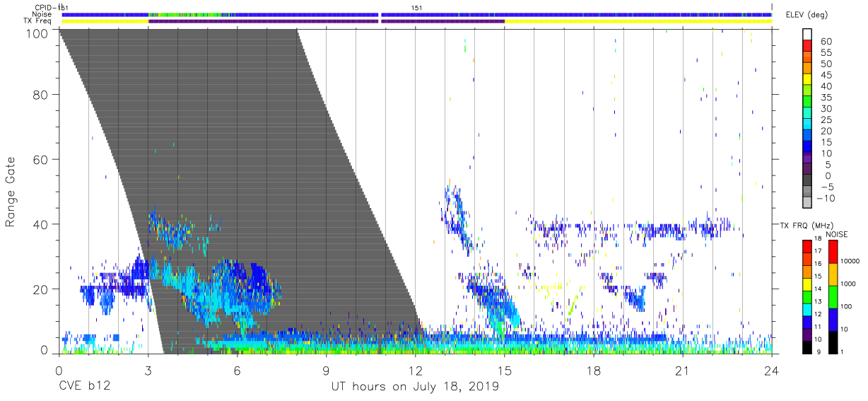Select the 20 tick on Range Gate axis
The width and height of the screenshot is (868, 401).
(x=41, y=289)
